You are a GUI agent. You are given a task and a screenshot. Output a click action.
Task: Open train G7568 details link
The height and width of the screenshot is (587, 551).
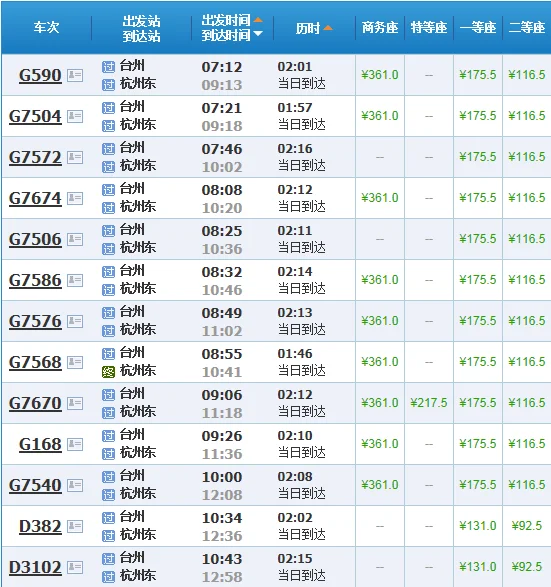[35, 362]
